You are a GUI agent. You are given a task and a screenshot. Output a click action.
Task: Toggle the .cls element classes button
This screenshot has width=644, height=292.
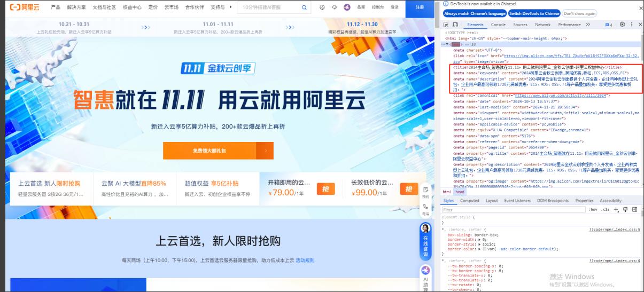tap(606, 210)
